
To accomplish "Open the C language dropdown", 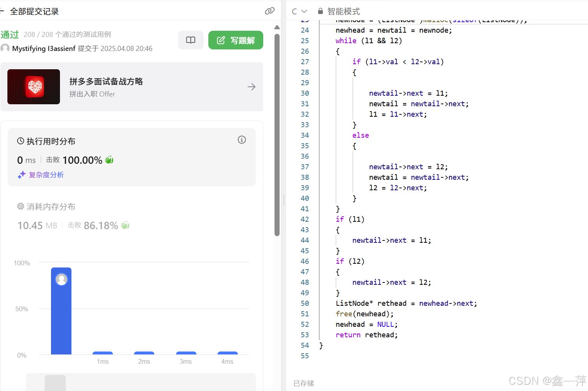I will coord(299,11).
